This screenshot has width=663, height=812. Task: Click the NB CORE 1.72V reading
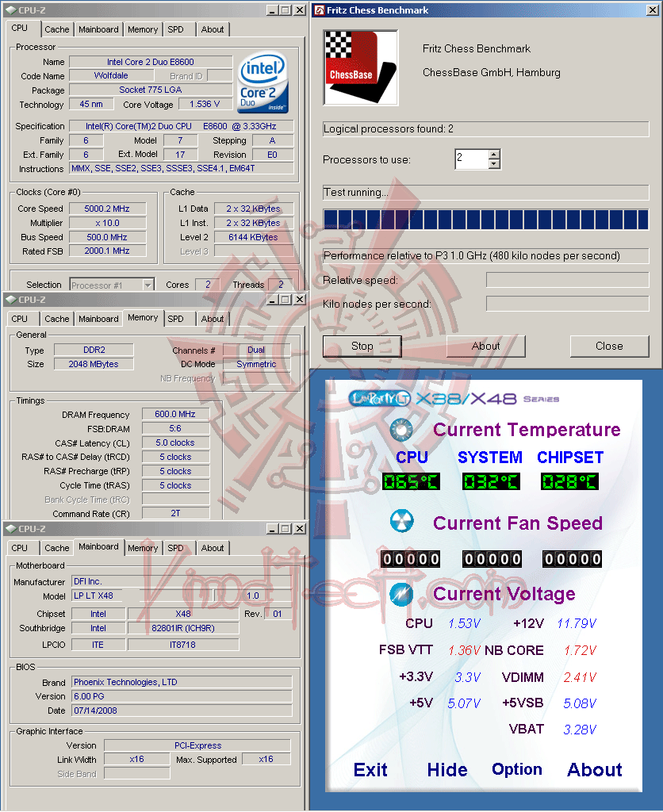click(581, 650)
